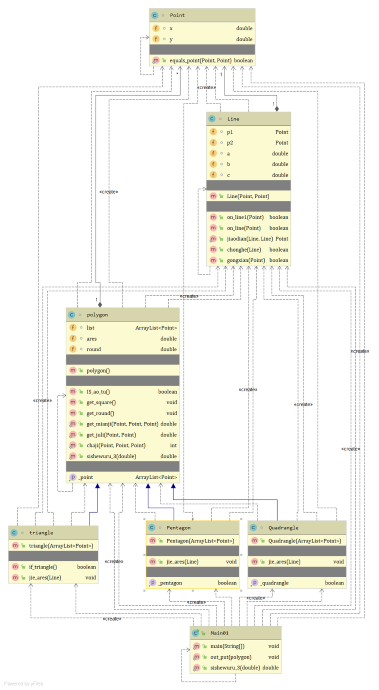The width and height of the screenshot is (379, 690).
Task: Select the chonghe(Line) method row
Action: coord(249,250)
